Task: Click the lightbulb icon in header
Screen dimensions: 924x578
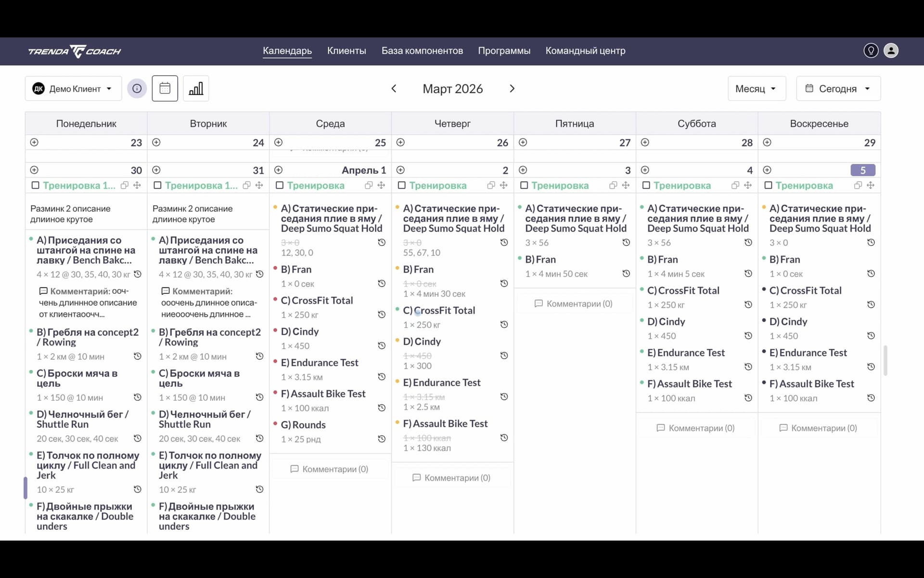Action: [871, 51]
